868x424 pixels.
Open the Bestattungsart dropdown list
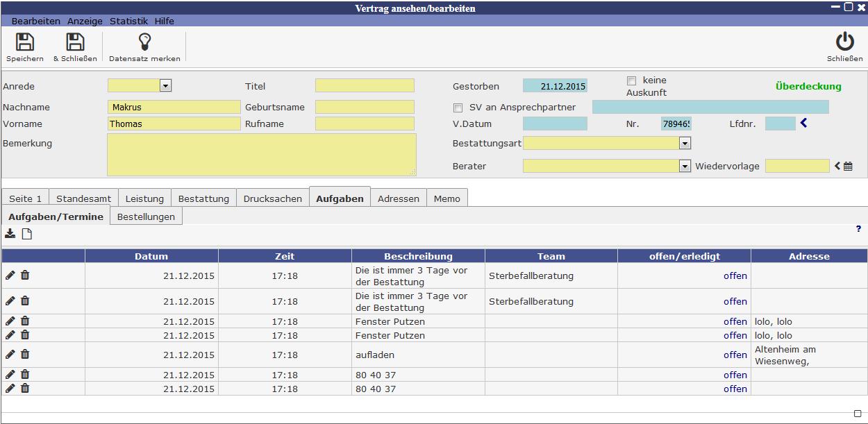tap(685, 143)
